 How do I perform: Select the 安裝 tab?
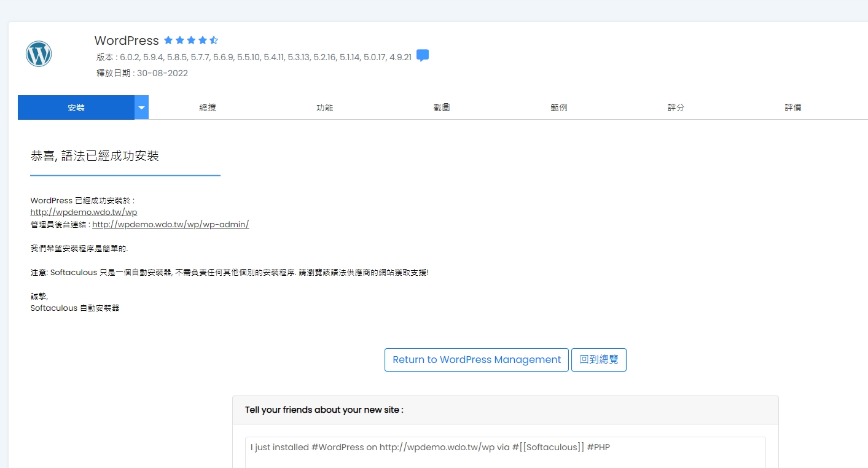coord(76,107)
